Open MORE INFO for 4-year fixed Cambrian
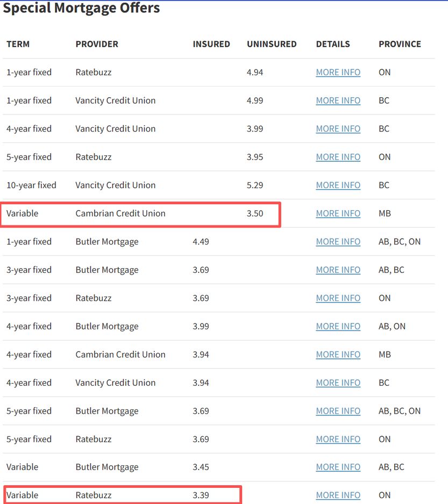 click(338, 355)
